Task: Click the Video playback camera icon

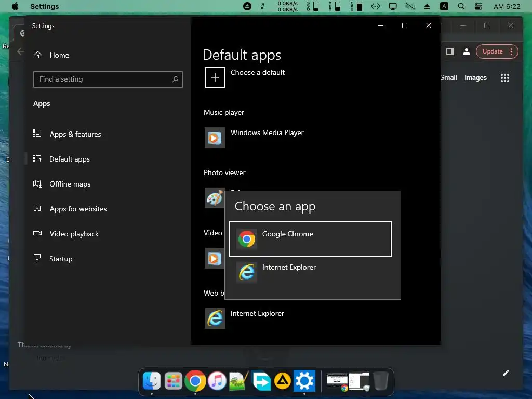Action: pos(37,233)
